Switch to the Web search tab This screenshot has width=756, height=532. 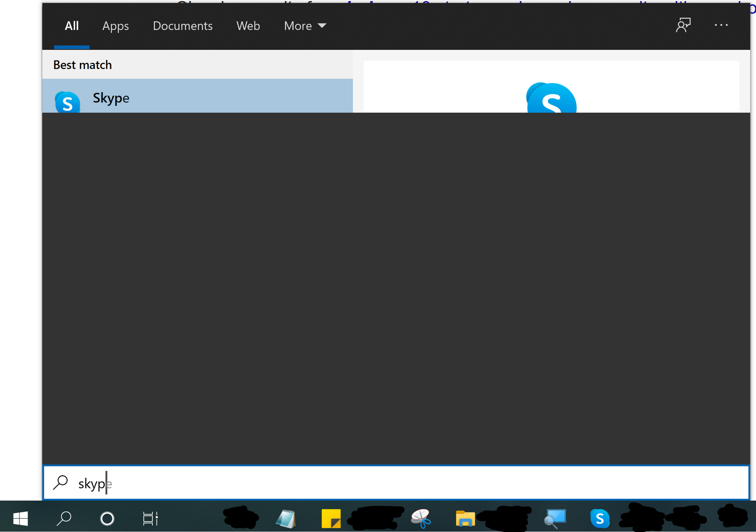tap(248, 26)
